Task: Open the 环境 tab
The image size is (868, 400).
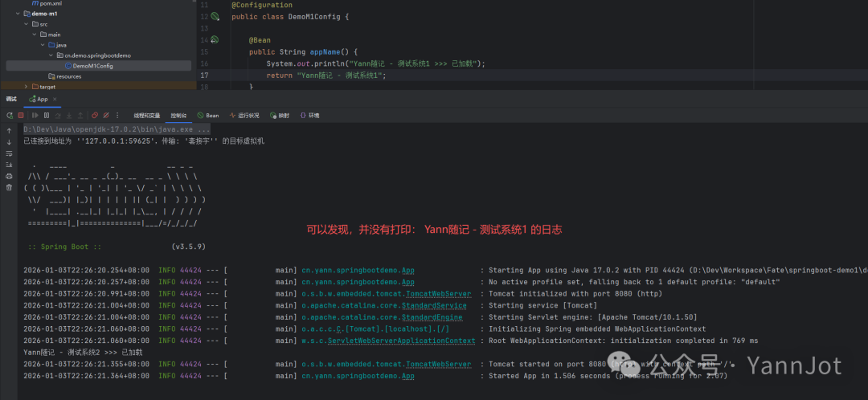Action: (309, 116)
